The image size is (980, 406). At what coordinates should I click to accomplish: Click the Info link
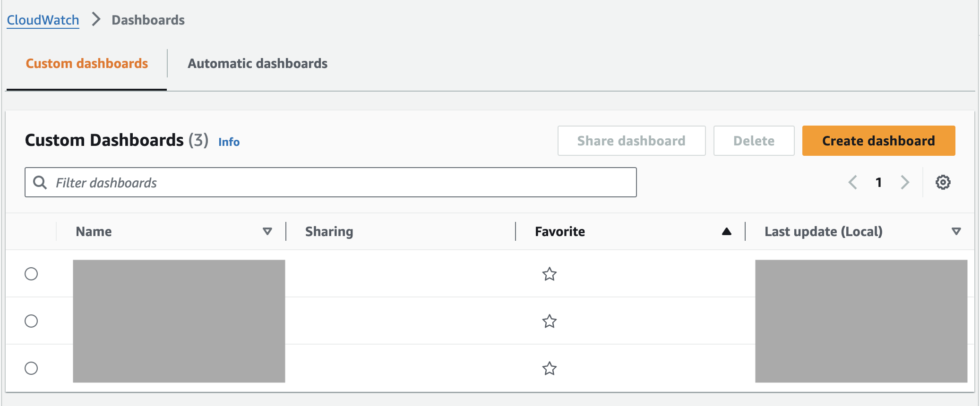[x=229, y=142]
